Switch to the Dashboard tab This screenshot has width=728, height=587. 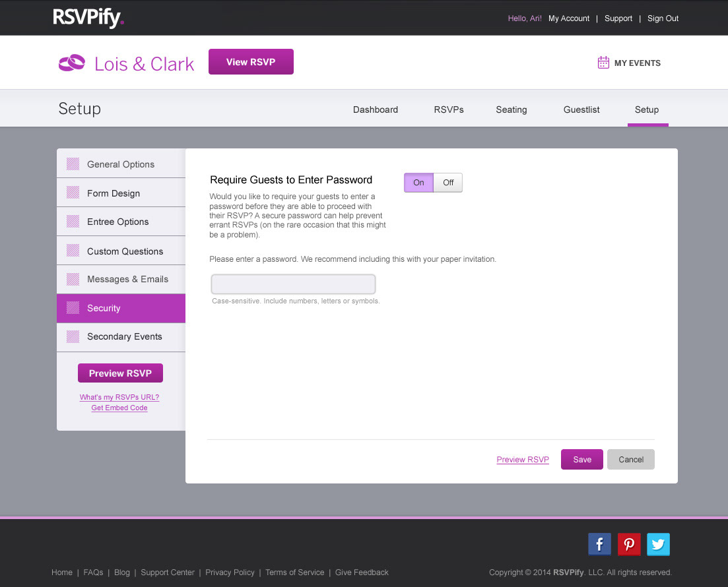[375, 109]
